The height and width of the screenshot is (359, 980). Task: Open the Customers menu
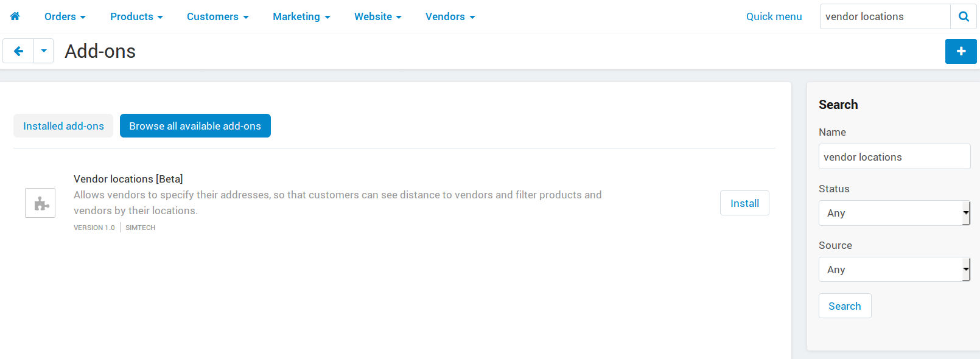pyautogui.click(x=218, y=16)
